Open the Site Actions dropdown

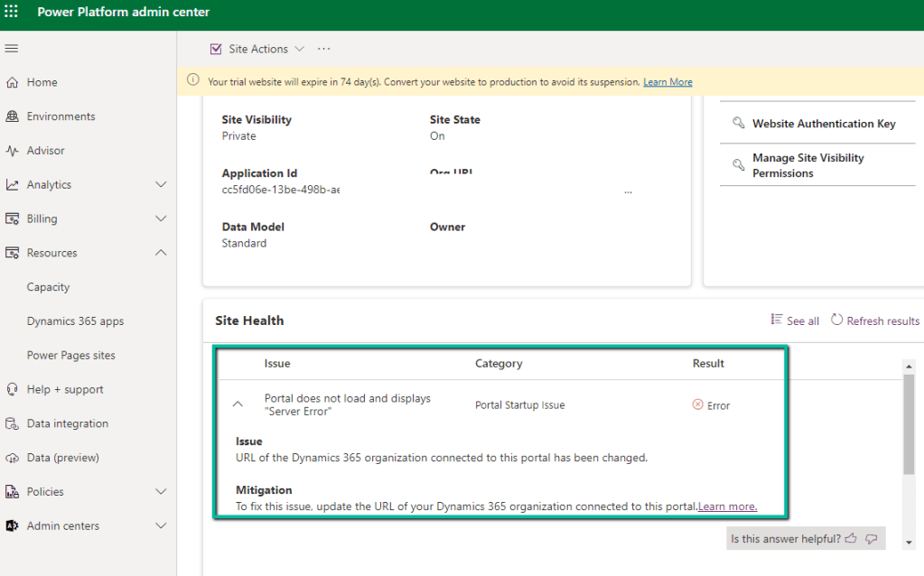257,49
